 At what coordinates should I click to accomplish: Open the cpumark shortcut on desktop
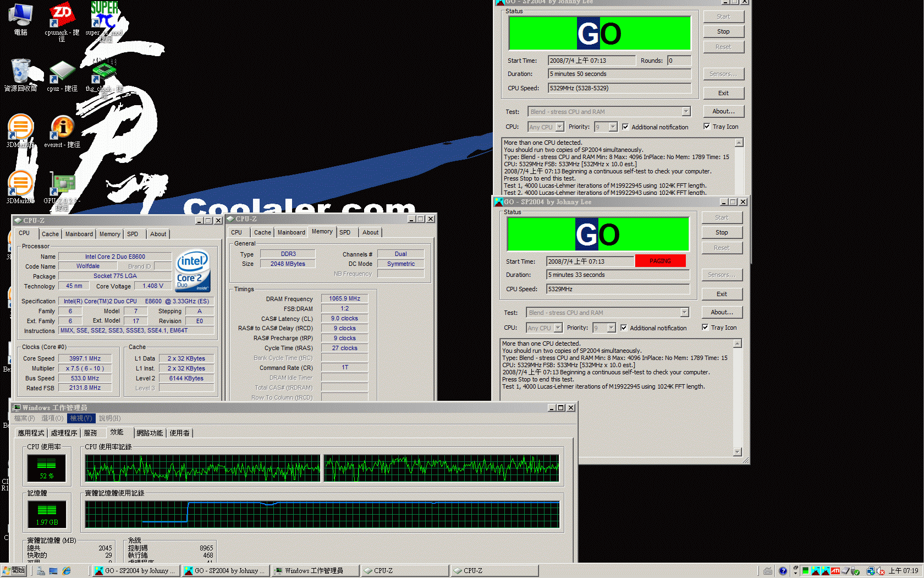pyautogui.click(x=62, y=21)
